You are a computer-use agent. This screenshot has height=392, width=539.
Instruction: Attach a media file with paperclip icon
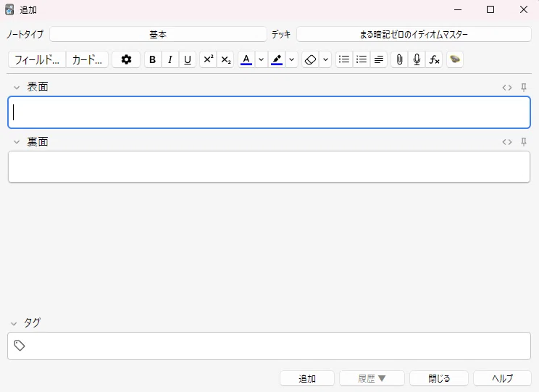399,60
